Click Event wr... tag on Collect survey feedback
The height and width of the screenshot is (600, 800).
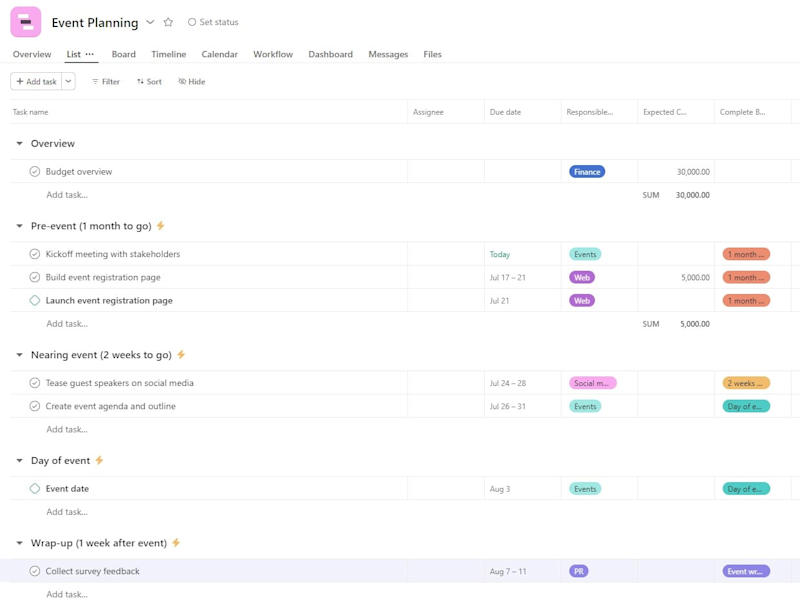tap(746, 571)
